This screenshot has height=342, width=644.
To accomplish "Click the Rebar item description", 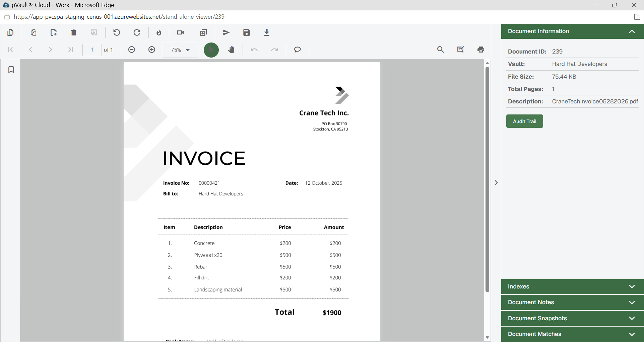I will (201, 267).
